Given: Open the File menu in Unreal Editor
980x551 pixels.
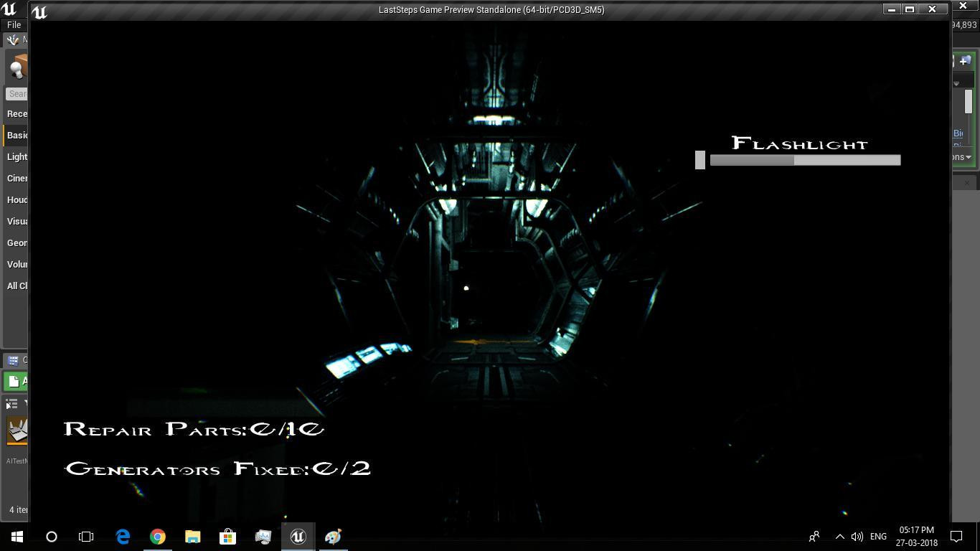Looking at the screenshot, I should click(x=14, y=24).
